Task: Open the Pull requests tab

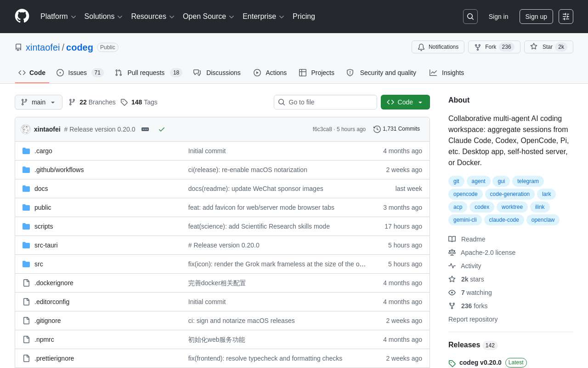Action: click(x=148, y=73)
